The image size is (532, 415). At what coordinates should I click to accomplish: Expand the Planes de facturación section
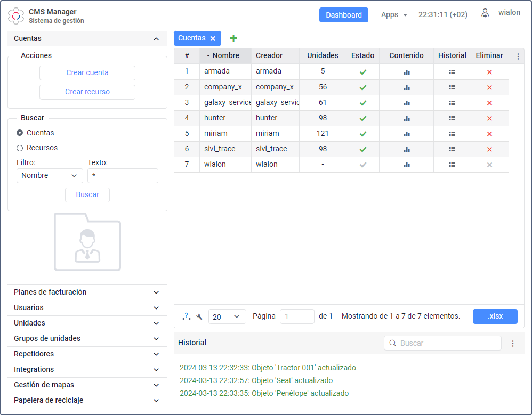point(87,292)
